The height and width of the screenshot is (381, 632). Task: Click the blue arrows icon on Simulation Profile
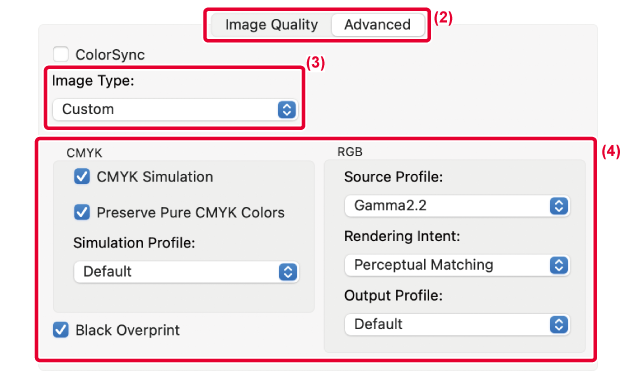288,272
